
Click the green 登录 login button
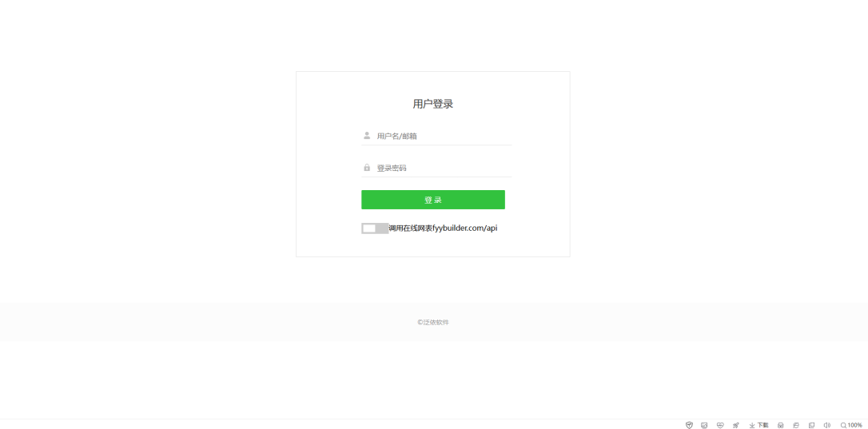[433, 200]
